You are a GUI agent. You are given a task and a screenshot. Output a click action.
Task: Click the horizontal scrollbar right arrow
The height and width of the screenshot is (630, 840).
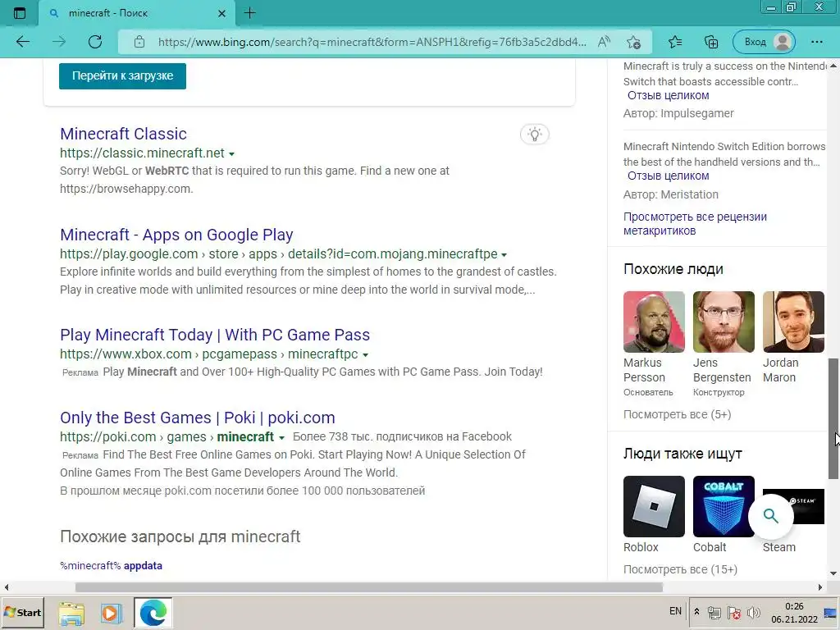pos(820,587)
